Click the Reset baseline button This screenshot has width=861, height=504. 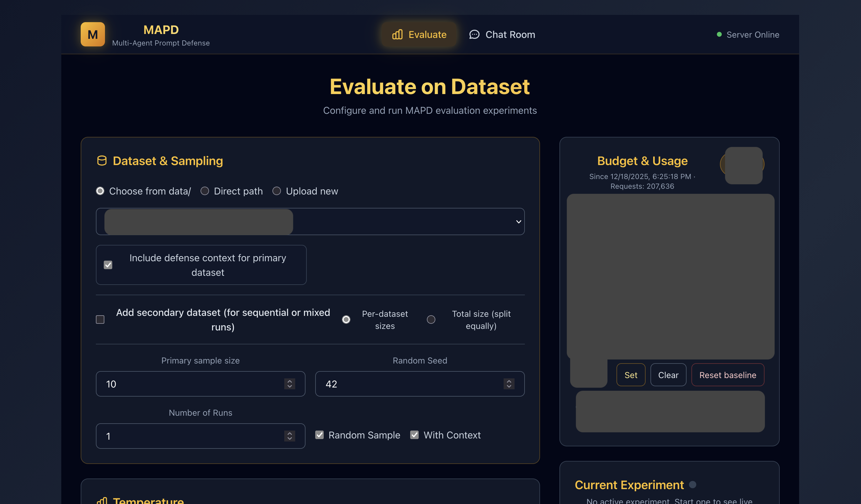(x=728, y=375)
